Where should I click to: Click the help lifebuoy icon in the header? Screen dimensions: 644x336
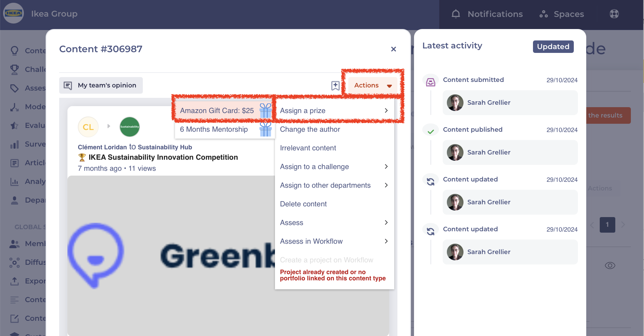click(614, 14)
